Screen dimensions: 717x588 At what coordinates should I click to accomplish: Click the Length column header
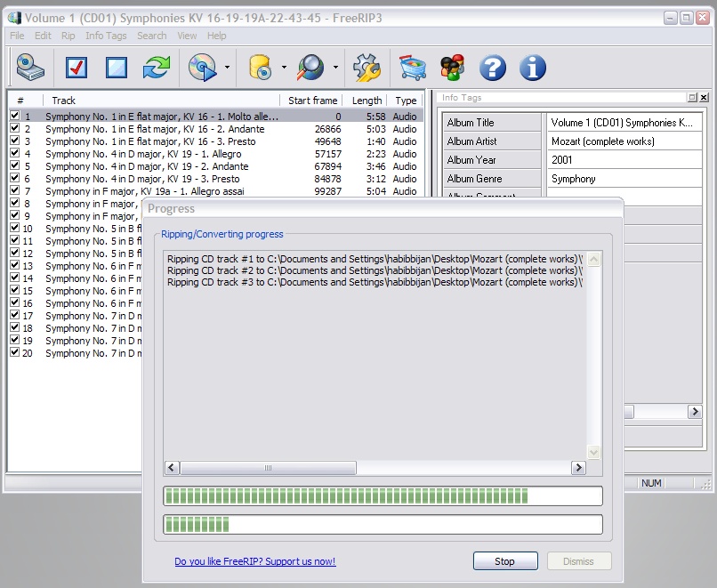[367, 101]
